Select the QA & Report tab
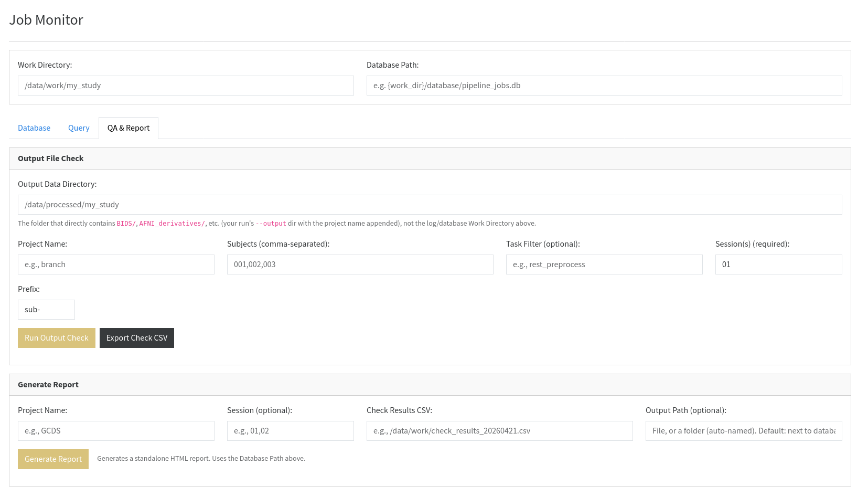Screen dimensions: 868x497 pos(128,128)
